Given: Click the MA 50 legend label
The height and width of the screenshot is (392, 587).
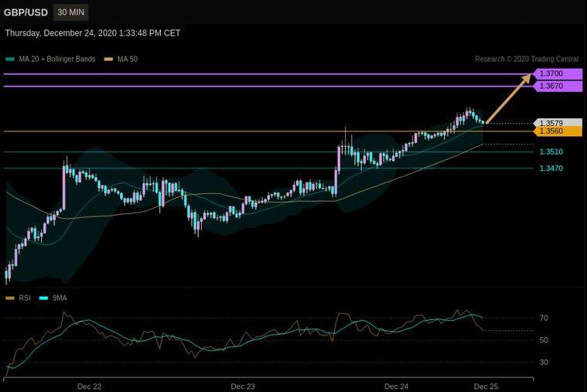Looking at the screenshot, I should tap(128, 60).
